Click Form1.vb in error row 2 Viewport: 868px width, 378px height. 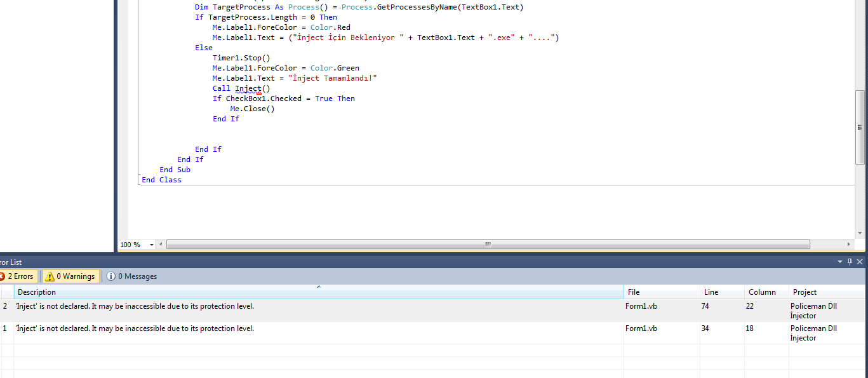[x=641, y=306]
